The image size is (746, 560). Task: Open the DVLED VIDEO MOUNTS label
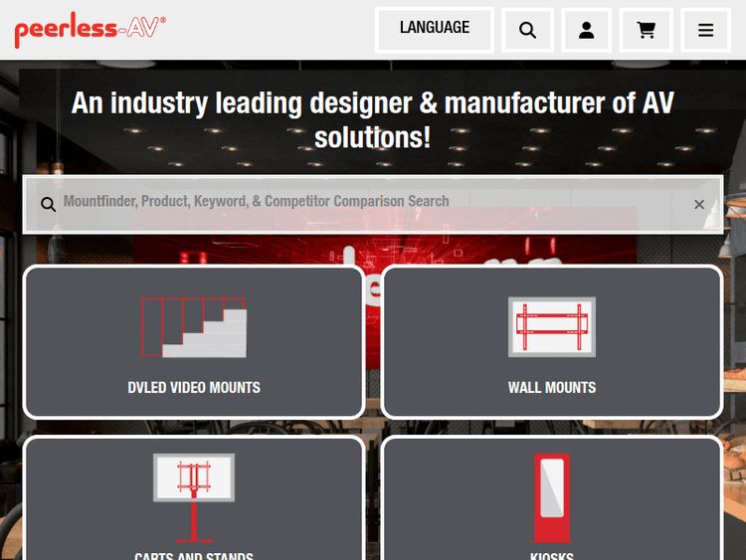click(x=194, y=388)
